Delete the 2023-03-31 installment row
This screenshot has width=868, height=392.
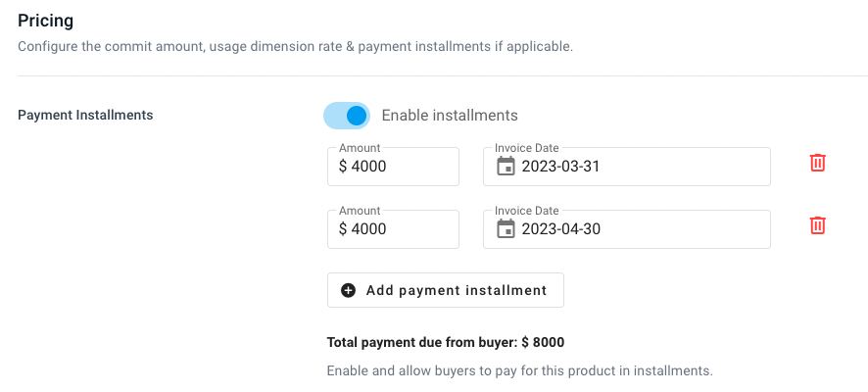pyautogui.click(x=818, y=163)
